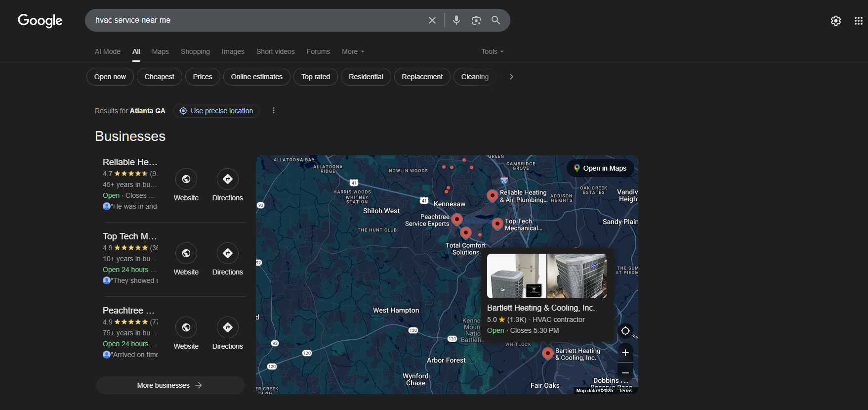868x410 pixels.
Task: Click the More businesses button
Action: pos(170,385)
